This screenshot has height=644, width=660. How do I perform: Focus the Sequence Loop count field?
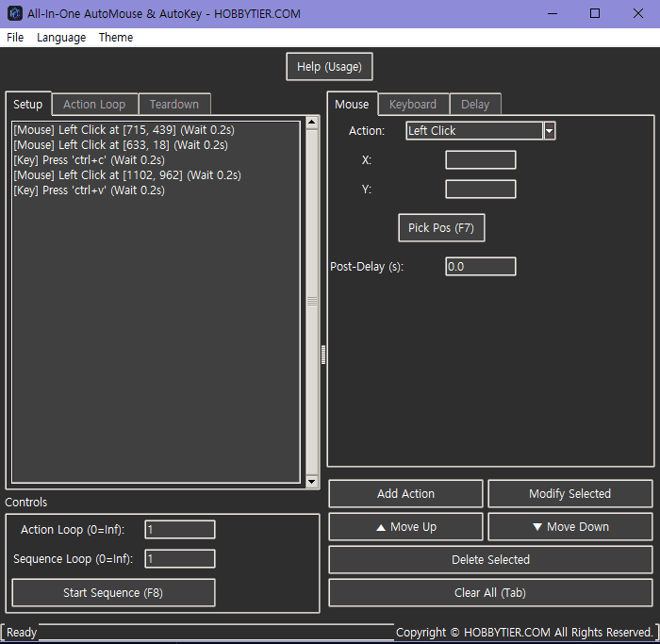point(180,558)
